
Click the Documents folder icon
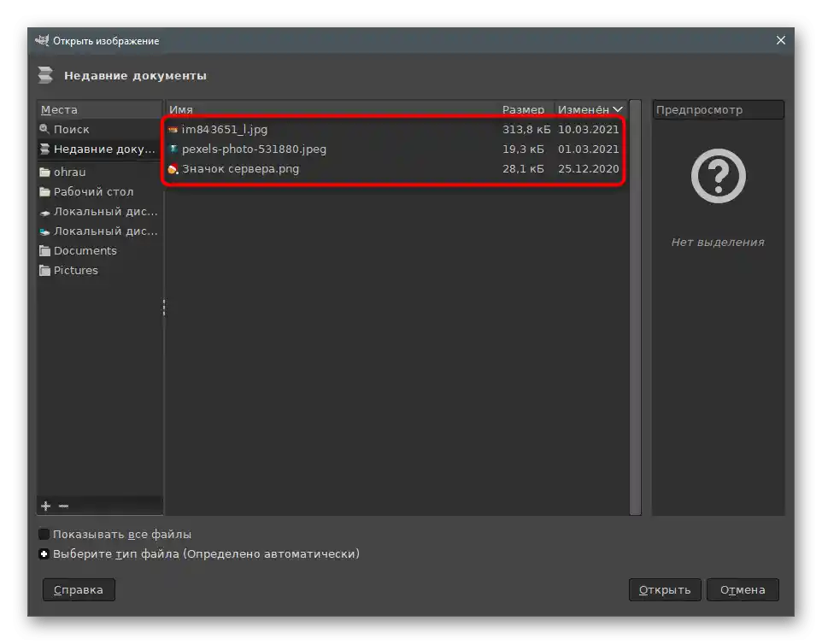click(x=44, y=251)
